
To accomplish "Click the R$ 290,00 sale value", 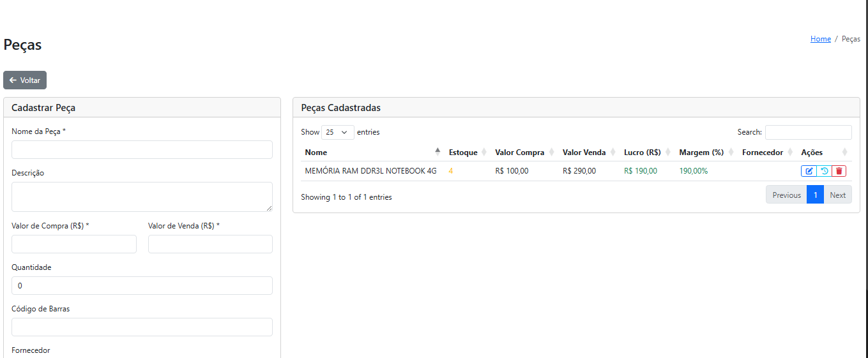I will [x=579, y=171].
